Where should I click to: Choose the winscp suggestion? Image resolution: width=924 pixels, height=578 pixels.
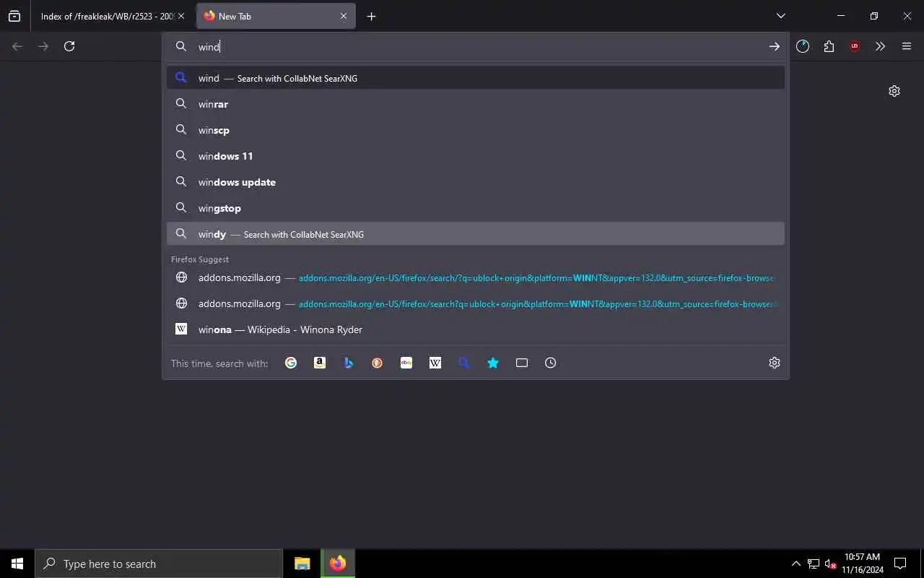[476, 130]
